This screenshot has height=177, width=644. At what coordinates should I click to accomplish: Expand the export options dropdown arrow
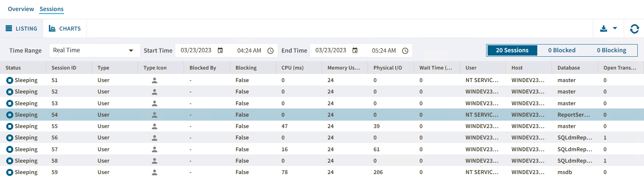coord(615,28)
